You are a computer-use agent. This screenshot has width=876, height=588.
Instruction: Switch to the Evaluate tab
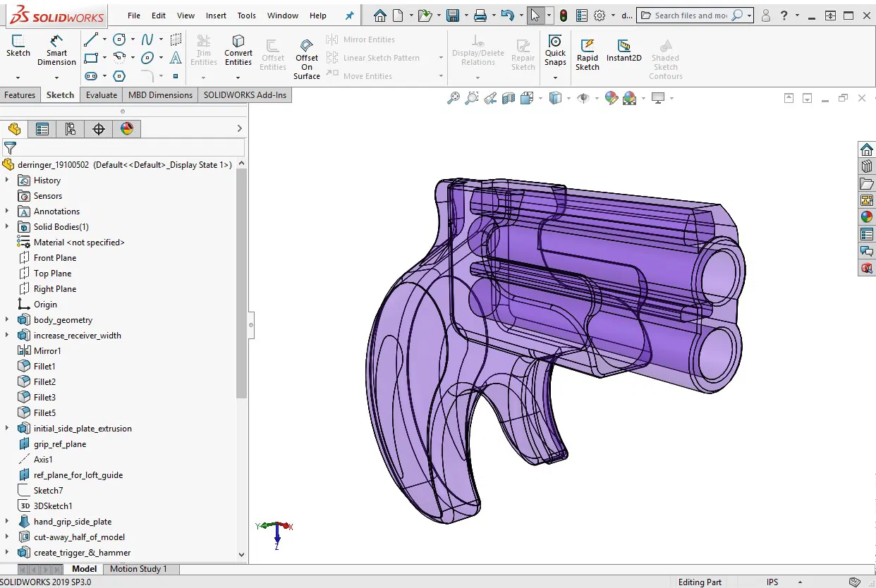coord(102,95)
